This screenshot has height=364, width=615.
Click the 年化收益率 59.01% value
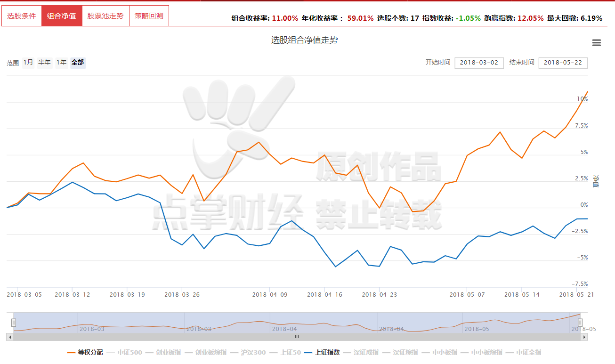click(361, 18)
